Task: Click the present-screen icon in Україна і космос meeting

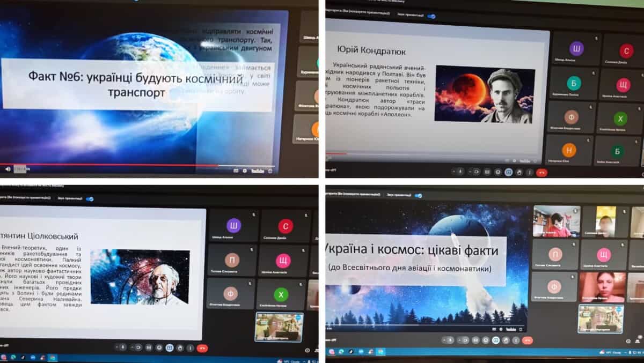Action: [x=497, y=340]
